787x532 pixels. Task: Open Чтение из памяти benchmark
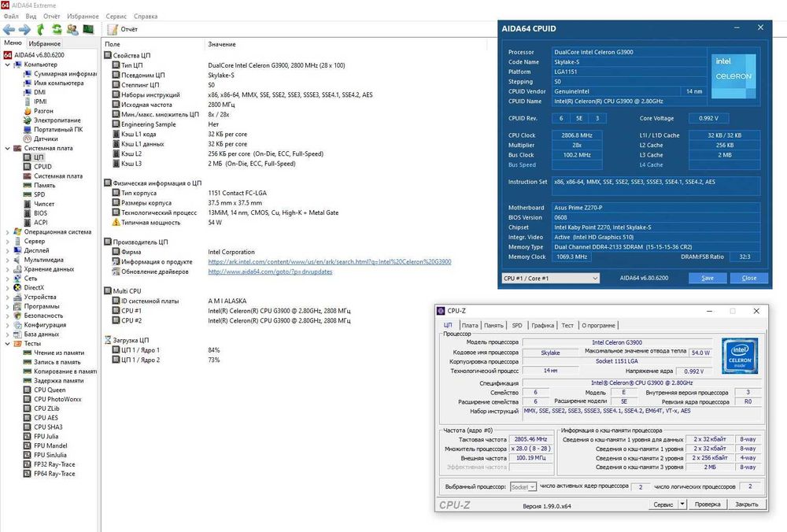pyautogui.click(x=59, y=353)
